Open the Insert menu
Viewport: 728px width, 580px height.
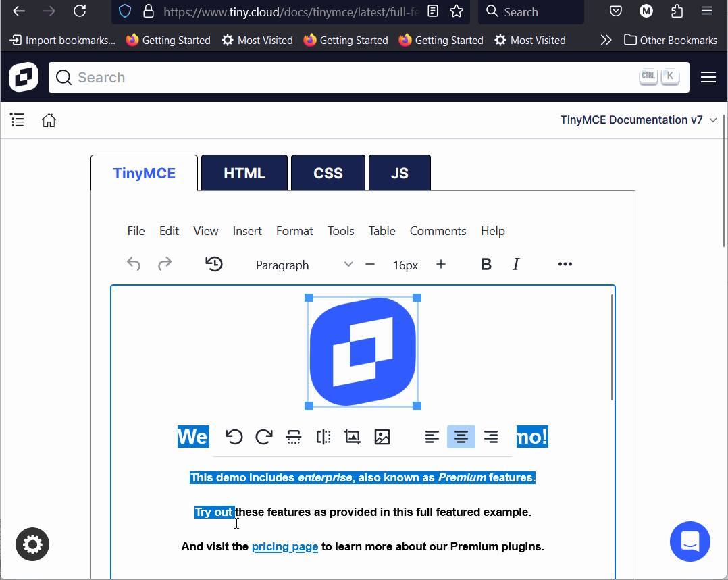coord(247,231)
